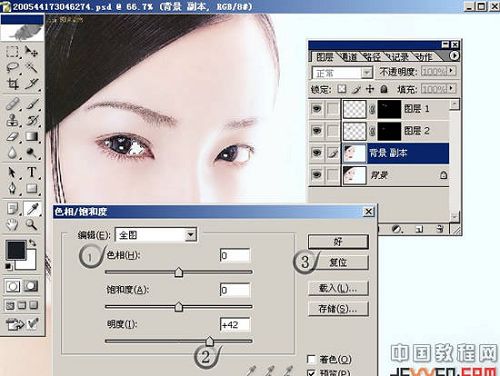This screenshot has height=376, width=500.
Task: Expand the 不透明度 opacity arrow
Action: 451,71
